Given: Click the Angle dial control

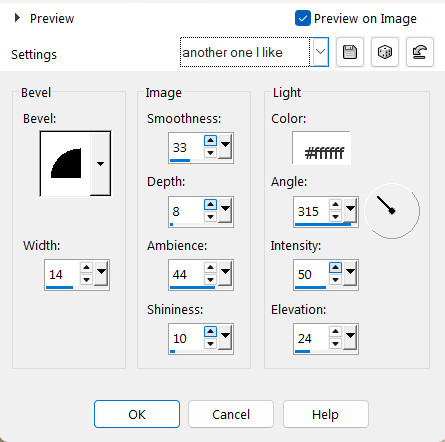Looking at the screenshot, I should click(x=392, y=211).
